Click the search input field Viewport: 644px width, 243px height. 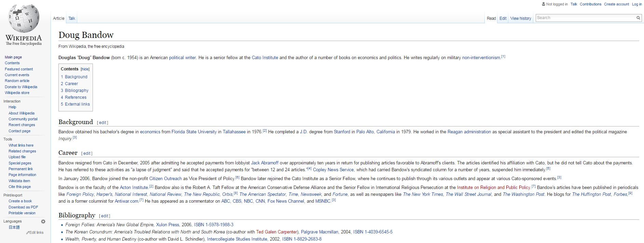pyautogui.click(x=586, y=18)
